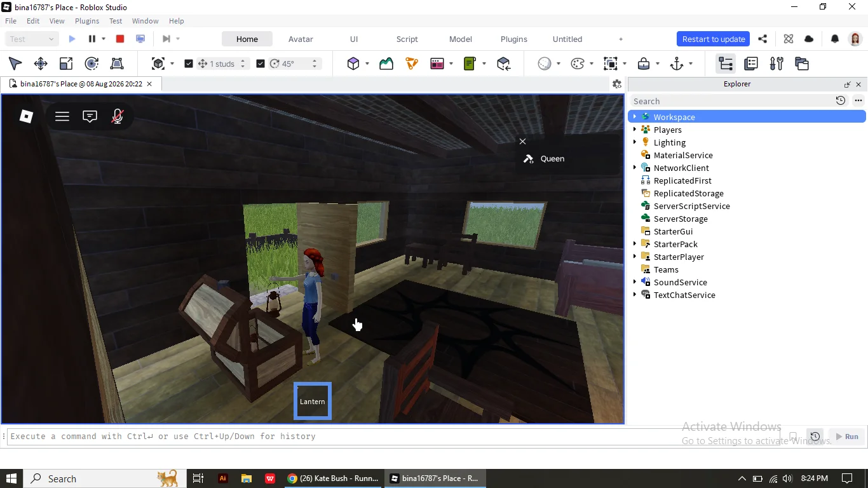Open the Color palette tool

tap(578, 64)
